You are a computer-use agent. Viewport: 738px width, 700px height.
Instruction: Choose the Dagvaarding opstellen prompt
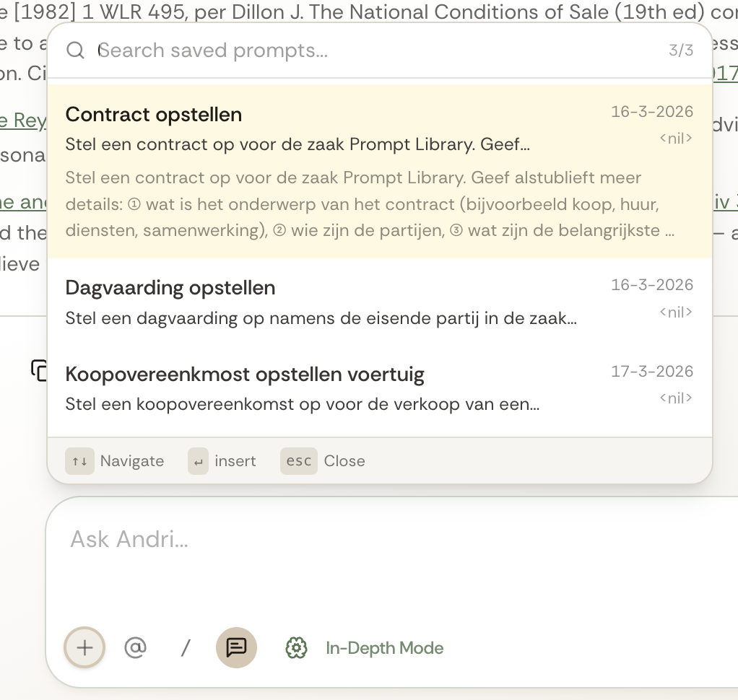[x=170, y=288]
